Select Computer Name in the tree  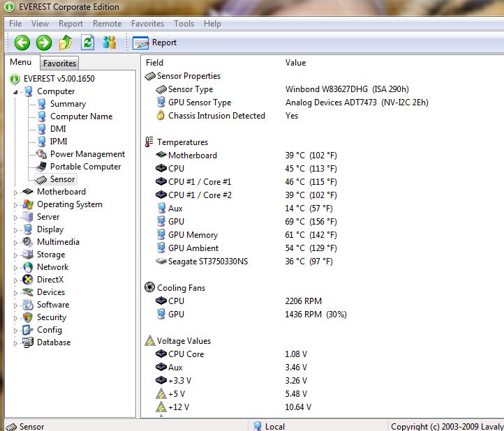(x=81, y=116)
